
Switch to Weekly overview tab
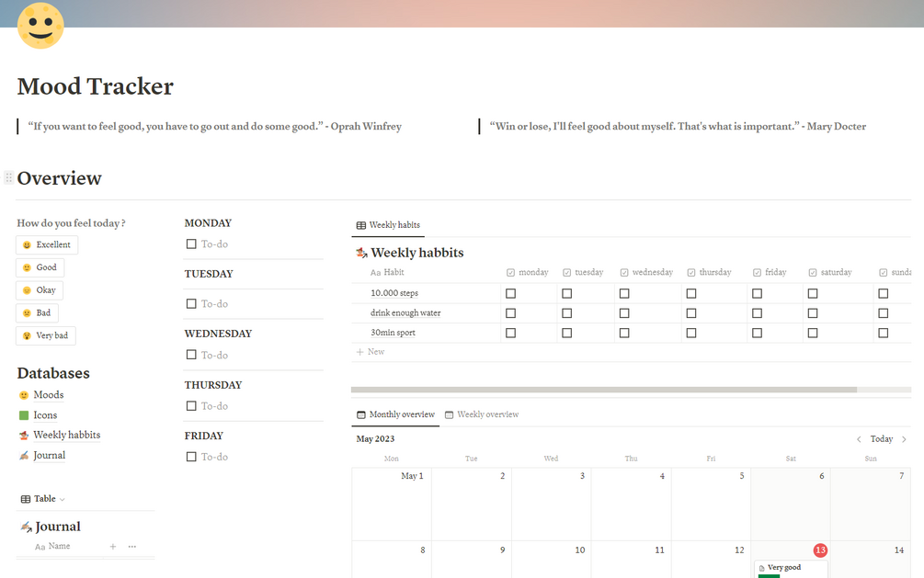tap(482, 414)
